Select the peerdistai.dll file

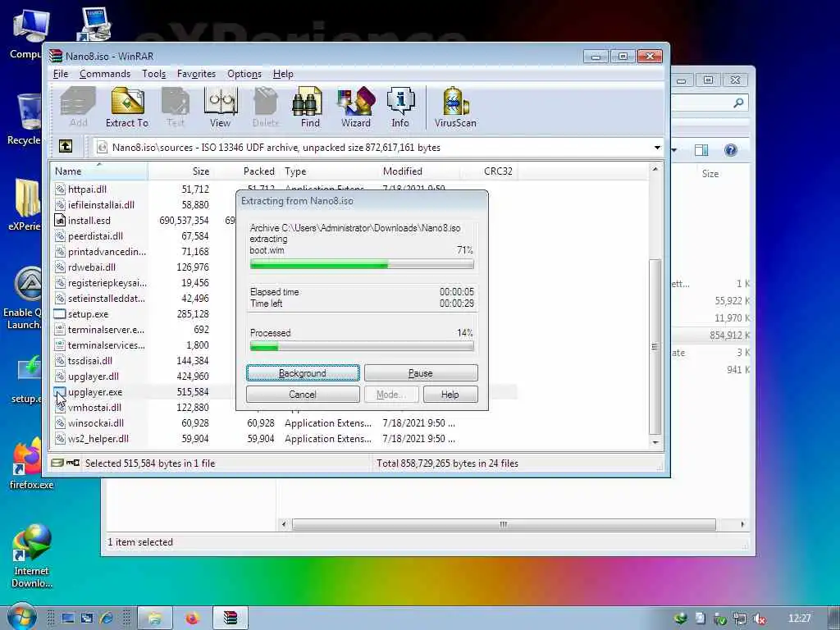click(x=95, y=235)
